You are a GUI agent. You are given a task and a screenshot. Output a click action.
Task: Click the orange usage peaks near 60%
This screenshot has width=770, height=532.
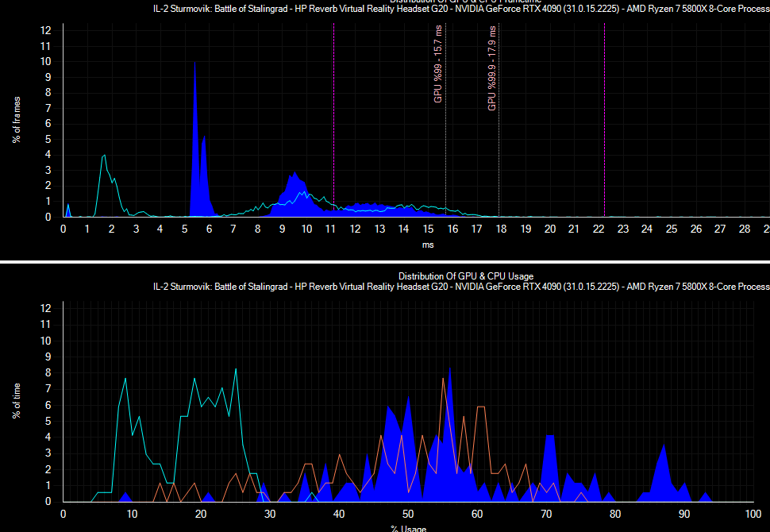(480, 408)
